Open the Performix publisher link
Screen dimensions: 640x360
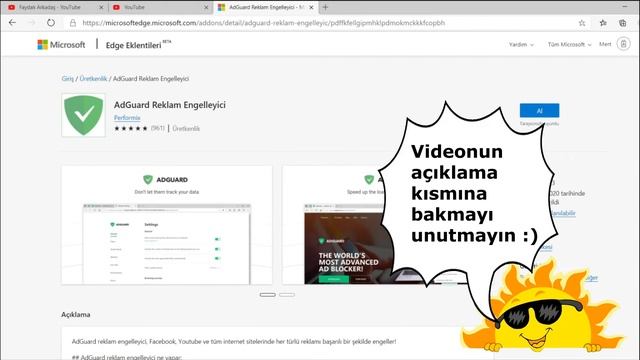point(127,118)
